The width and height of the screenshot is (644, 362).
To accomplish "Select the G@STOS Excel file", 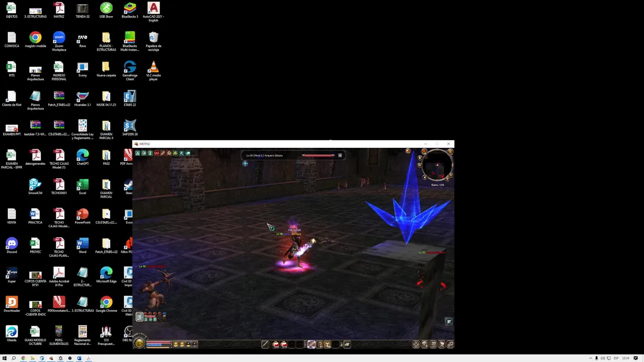I will pos(12,11).
